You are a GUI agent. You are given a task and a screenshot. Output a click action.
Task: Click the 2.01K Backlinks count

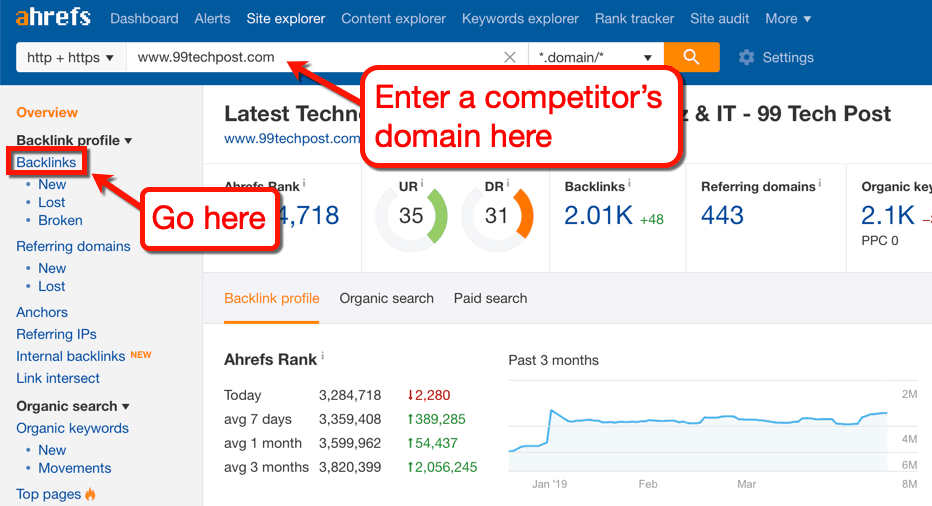point(599,215)
